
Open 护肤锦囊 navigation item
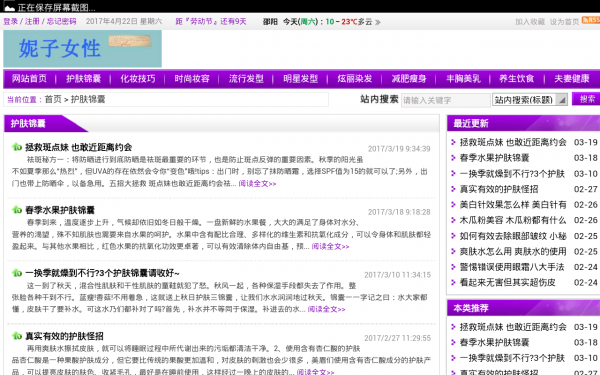pos(83,79)
